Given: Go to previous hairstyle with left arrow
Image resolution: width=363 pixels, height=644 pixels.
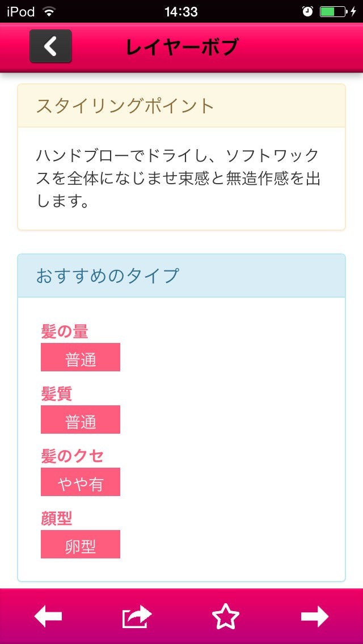Looking at the screenshot, I should pyautogui.click(x=48, y=616).
